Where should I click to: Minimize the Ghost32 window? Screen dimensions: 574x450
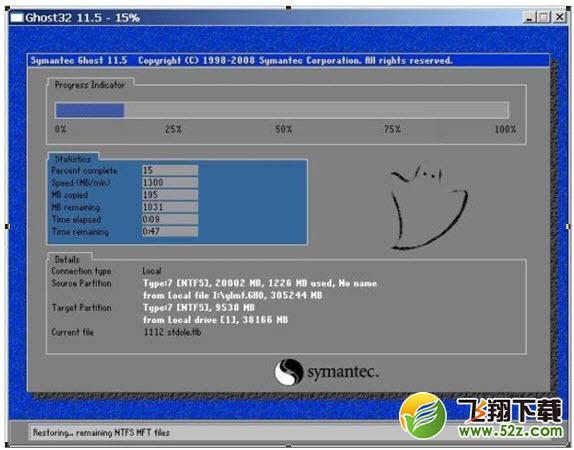point(529,17)
